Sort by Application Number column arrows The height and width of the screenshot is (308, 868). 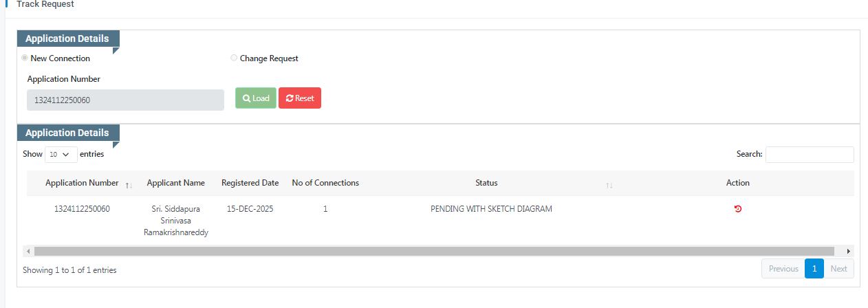click(129, 185)
